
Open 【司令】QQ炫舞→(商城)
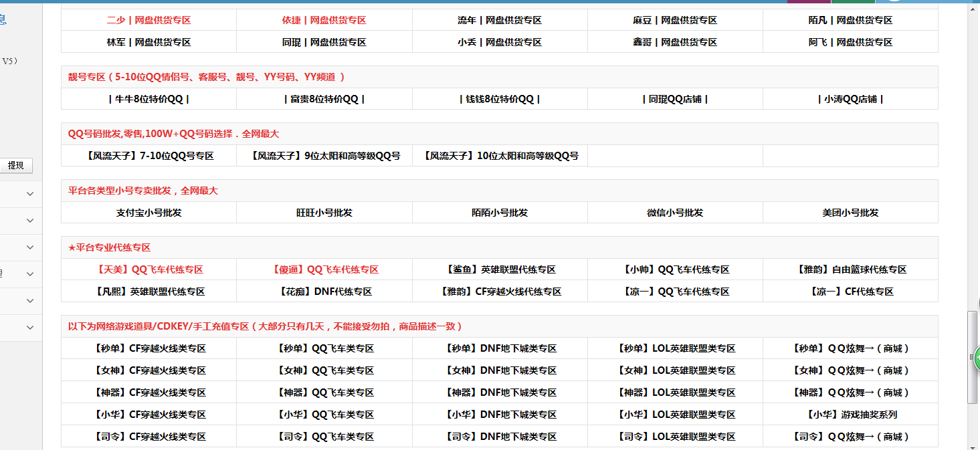pos(850,437)
